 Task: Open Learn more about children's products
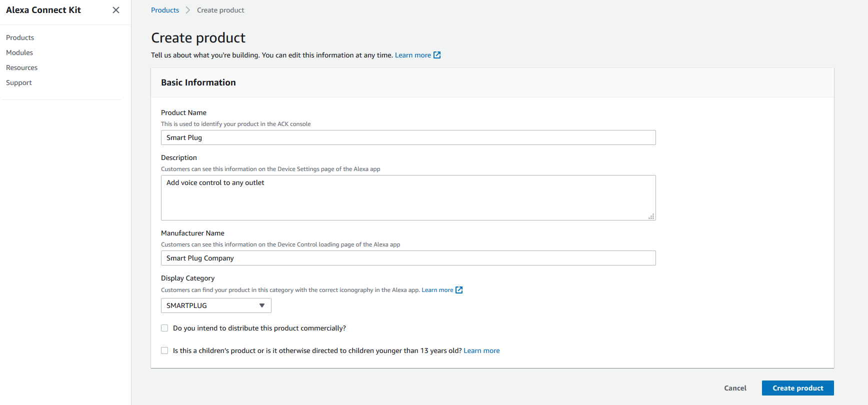click(481, 350)
